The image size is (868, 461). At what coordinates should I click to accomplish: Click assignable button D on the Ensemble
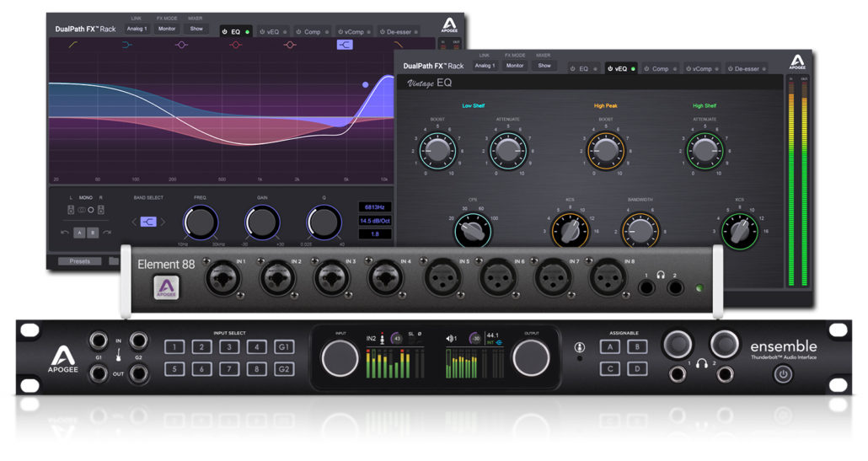637,368
